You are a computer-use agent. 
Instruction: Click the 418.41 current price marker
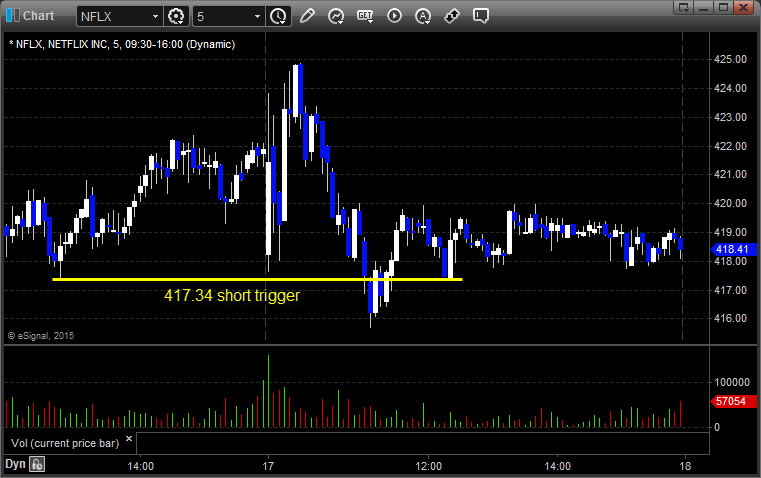tap(733, 249)
